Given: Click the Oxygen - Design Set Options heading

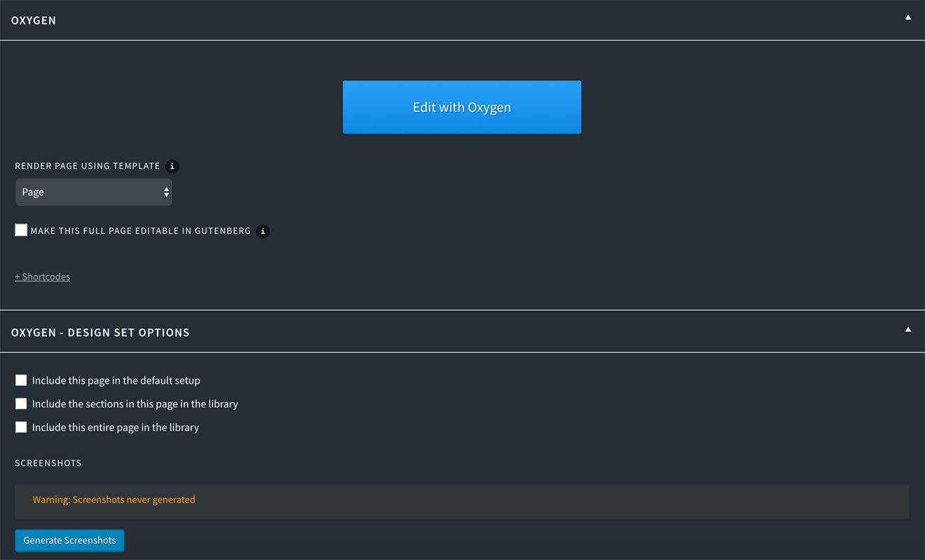Looking at the screenshot, I should pos(100,332).
